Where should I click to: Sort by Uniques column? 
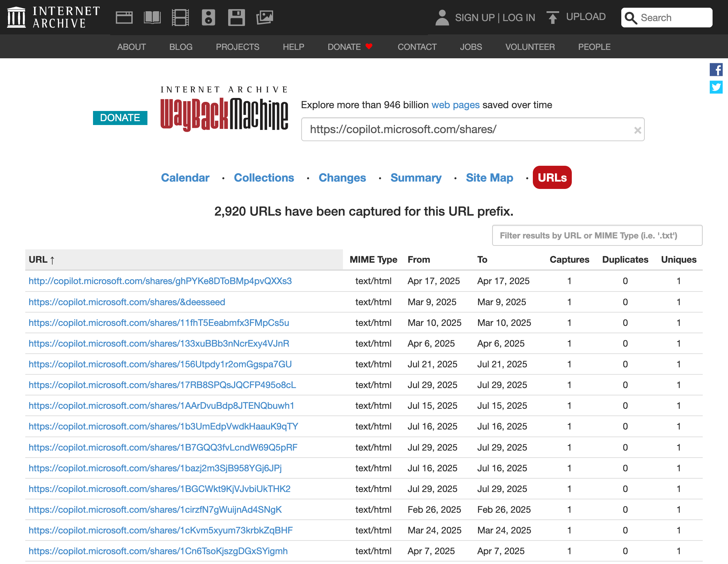click(x=679, y=260)
